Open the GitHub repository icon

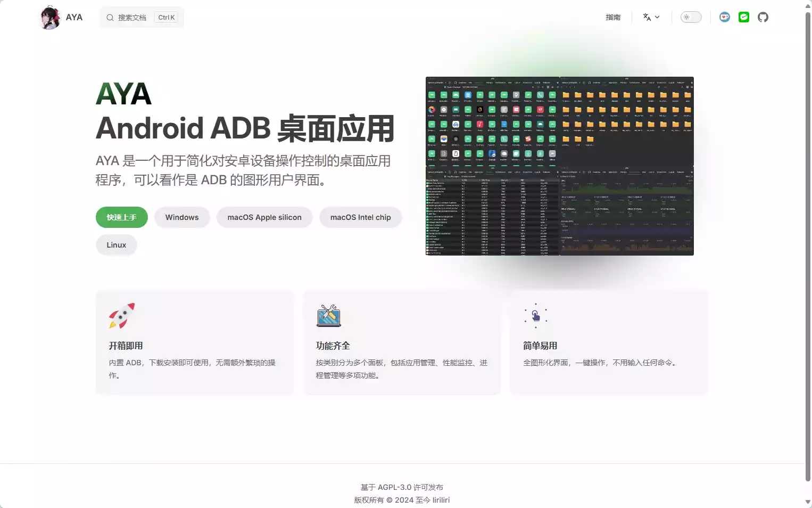point(763,17)
